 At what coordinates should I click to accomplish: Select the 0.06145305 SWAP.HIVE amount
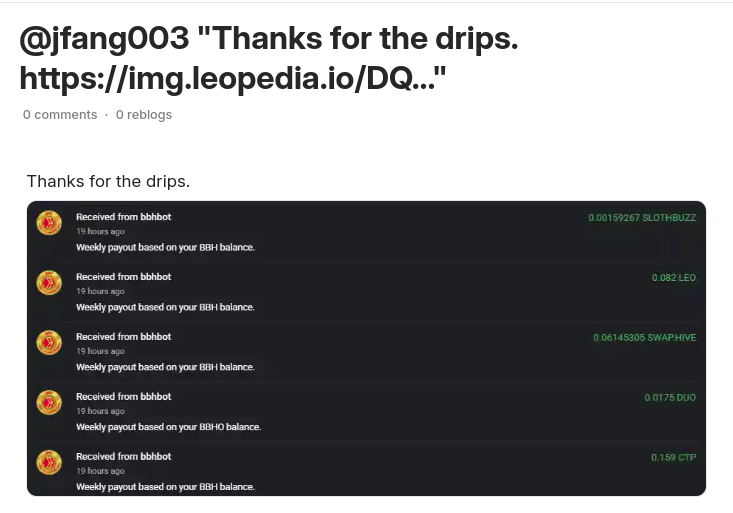[x=645, y=337]
